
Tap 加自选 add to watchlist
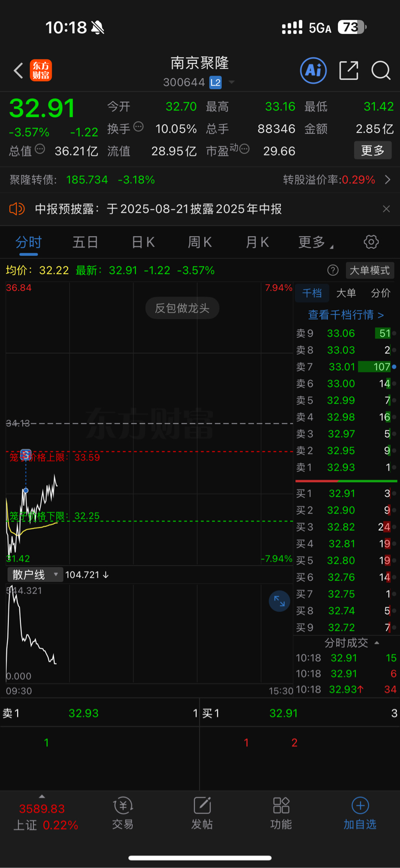(360, 813)
